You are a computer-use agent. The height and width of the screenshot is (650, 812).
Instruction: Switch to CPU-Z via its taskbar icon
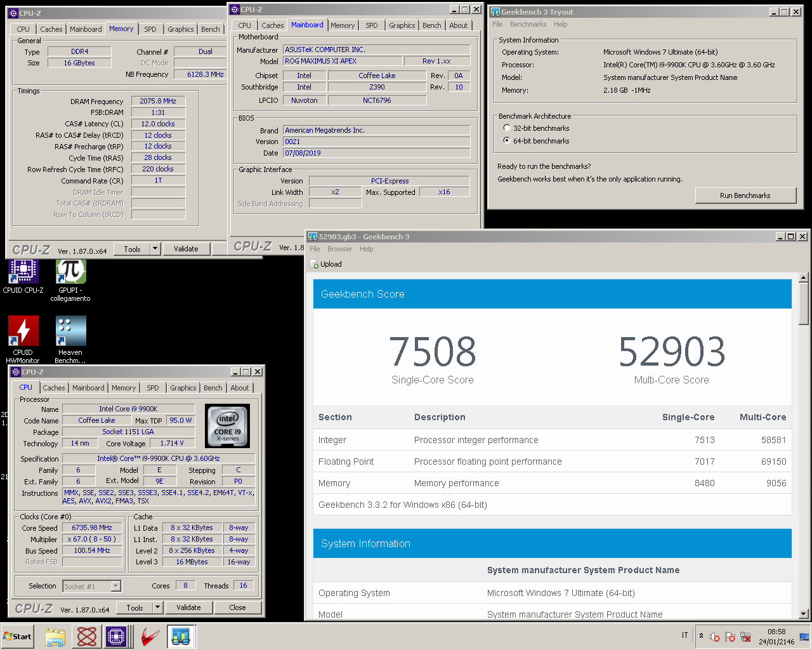[x=117, y=637]
